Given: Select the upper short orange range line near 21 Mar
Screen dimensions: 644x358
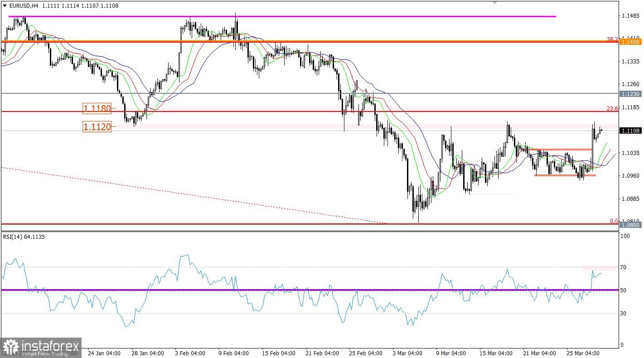Looking at the screenshot, I should click(x=562, y=150).
